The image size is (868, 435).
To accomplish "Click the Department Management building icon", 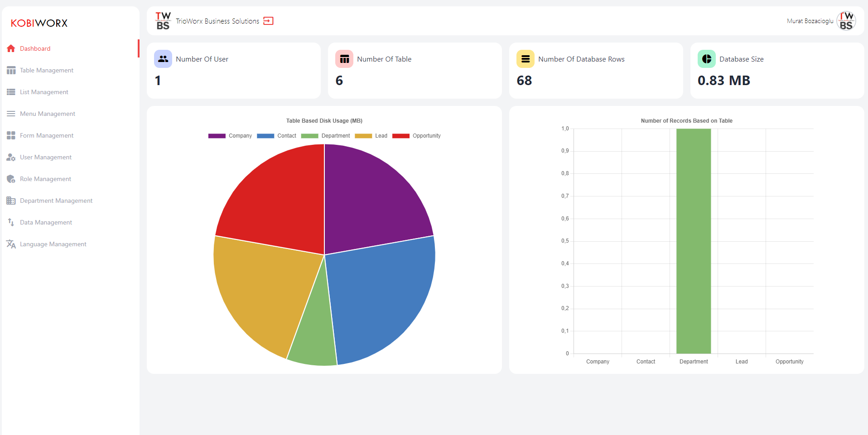I will click(x=11, y=201).
